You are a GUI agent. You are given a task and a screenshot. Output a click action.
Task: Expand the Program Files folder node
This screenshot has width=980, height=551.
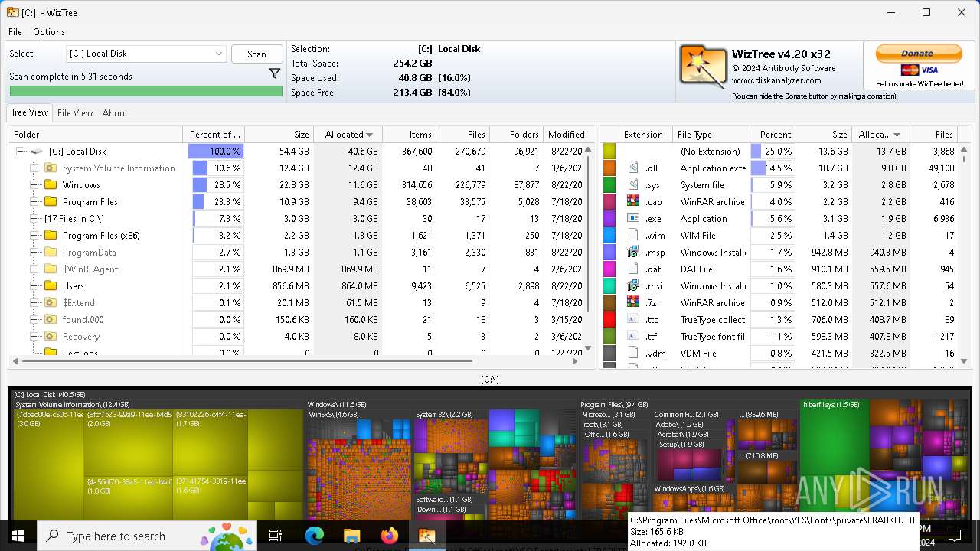[34, 202]
